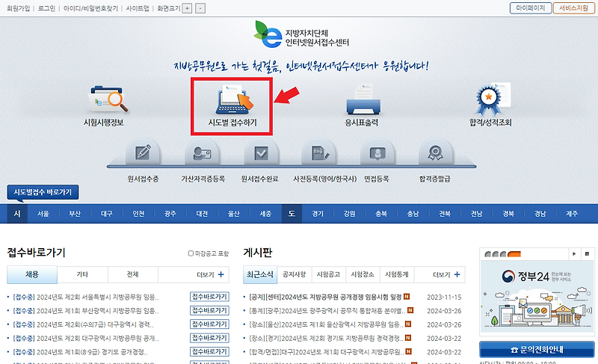This screenshot has width=598, height=364.
Task: Select the 가산자격증등록 ID card icon
Action: (202, 152)
